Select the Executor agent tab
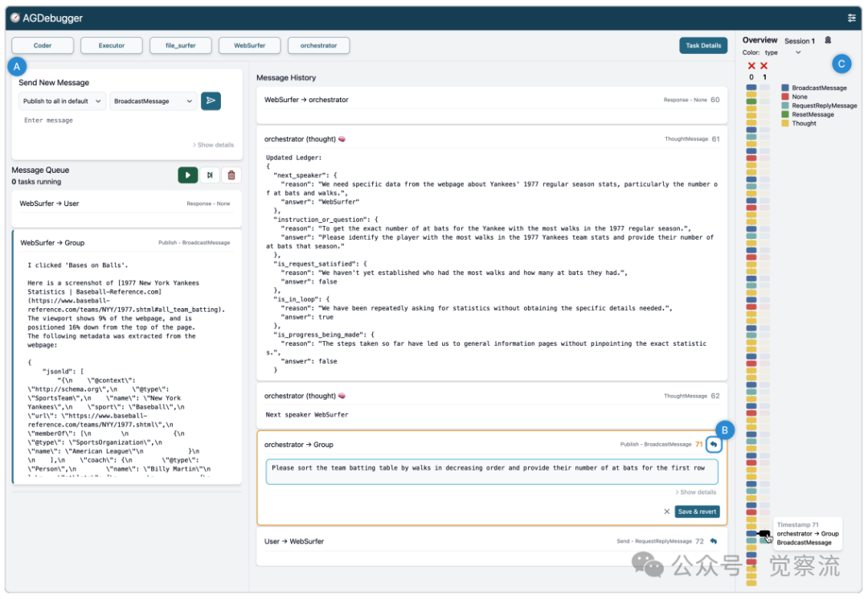Screen dimensions: 868x600 (111, 45)
